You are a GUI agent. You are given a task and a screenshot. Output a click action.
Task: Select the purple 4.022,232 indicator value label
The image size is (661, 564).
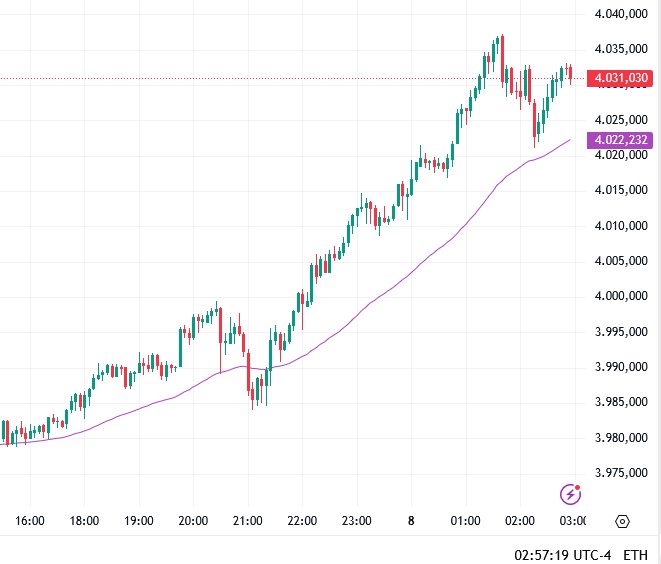click(620, 141)
